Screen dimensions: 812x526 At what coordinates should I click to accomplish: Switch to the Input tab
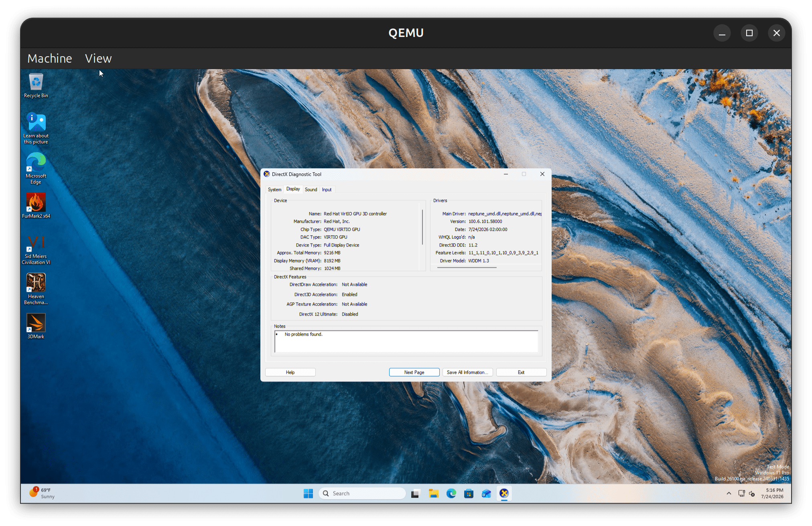327,190
